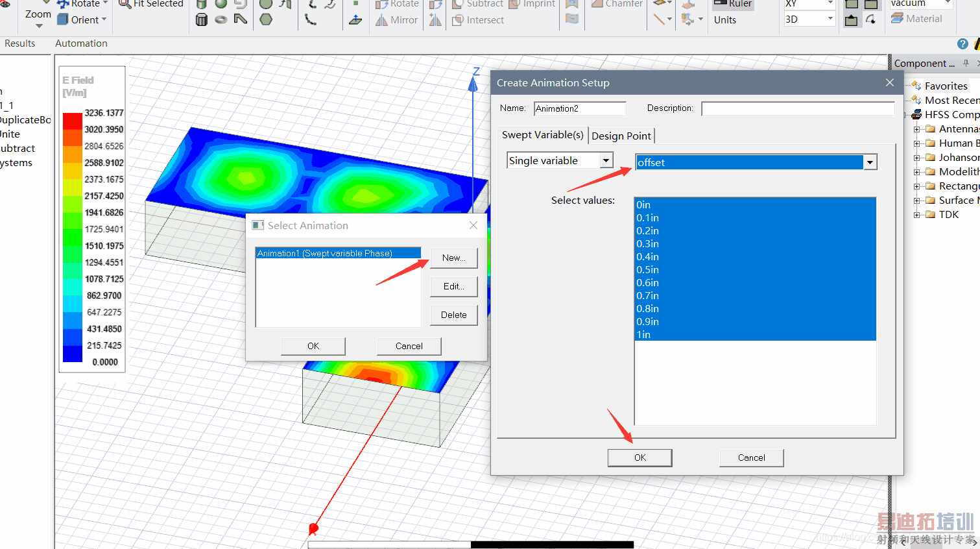Select the Orient cube icon
The height and width of the screenshot is (549, 980).
63,19
